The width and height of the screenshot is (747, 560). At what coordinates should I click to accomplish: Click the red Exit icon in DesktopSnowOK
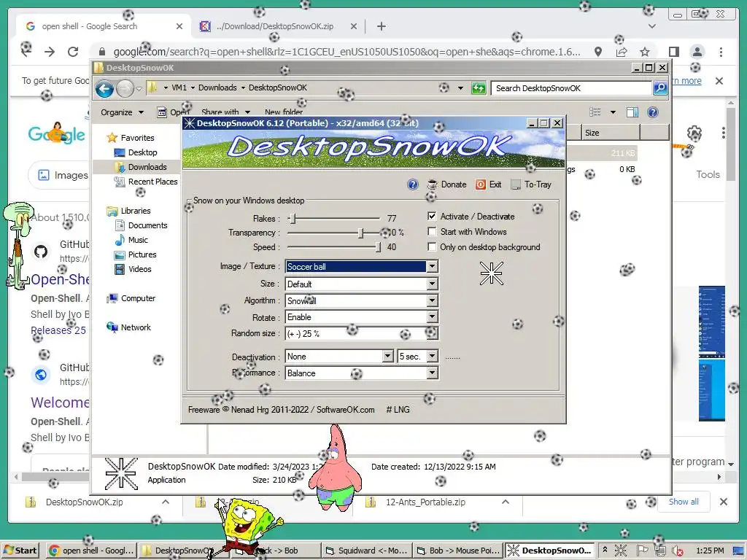click(481, 184)
